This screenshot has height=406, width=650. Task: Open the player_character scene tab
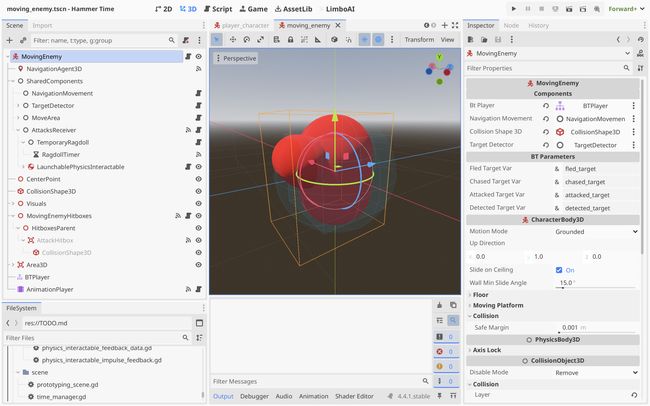point(241,25)
